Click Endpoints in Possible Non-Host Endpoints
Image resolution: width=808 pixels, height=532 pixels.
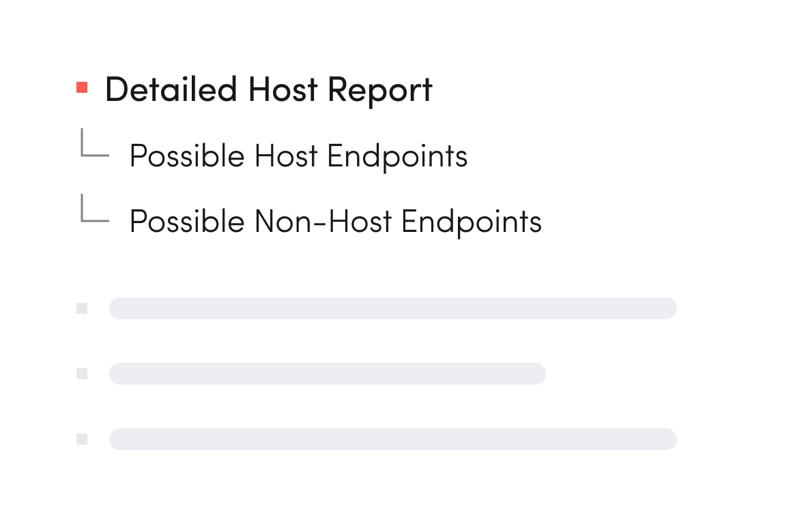click(471, 222)
